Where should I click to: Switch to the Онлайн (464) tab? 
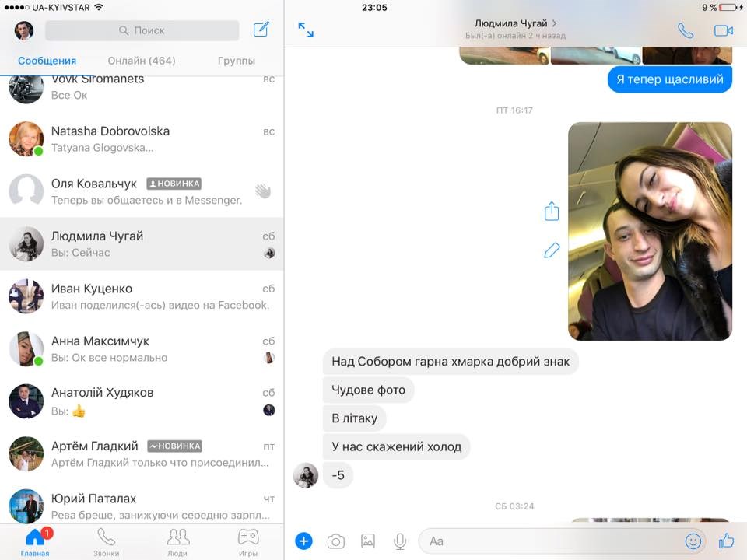[141, 61]
